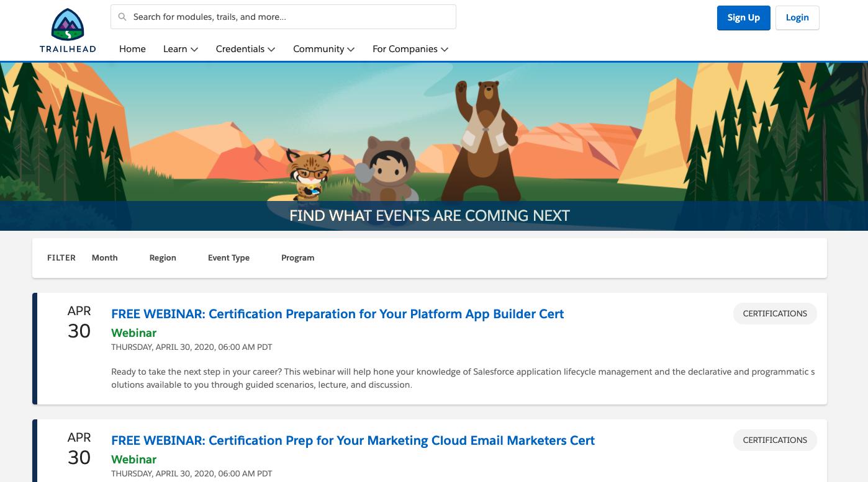
Task: Open the Learn menu
Action: (x=175, y=49)
